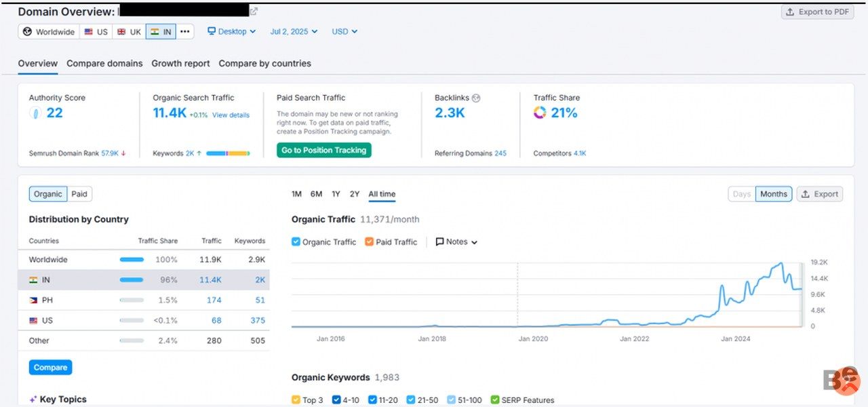Open the Jul 2, 2025 date dropdown

[294, 32]
